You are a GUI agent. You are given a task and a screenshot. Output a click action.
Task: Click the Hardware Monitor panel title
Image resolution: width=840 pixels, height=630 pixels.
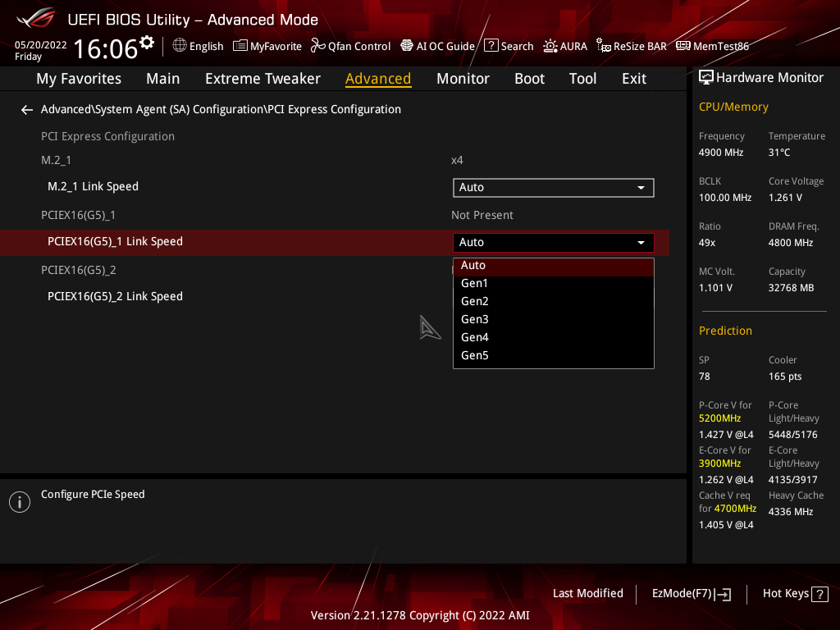pyautogui.click(x=769, y=78)
